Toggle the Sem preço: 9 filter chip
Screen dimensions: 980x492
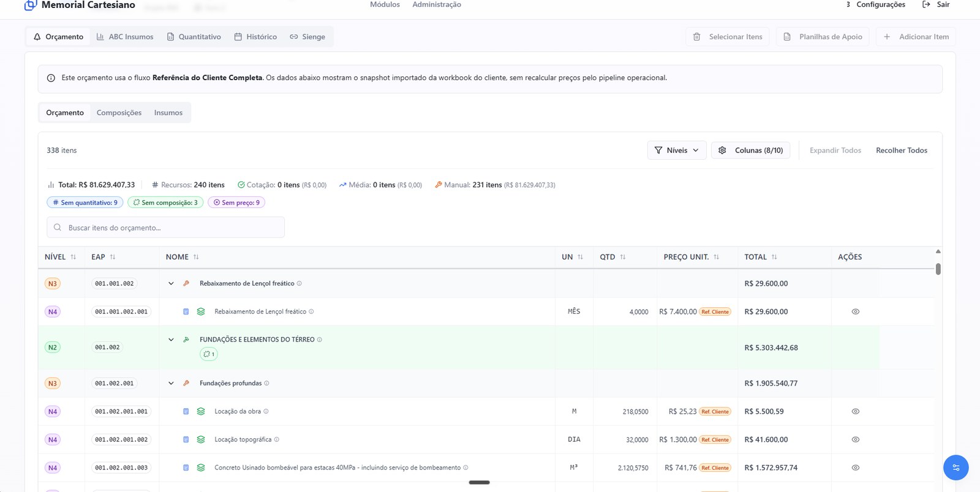tap(236, 203)
